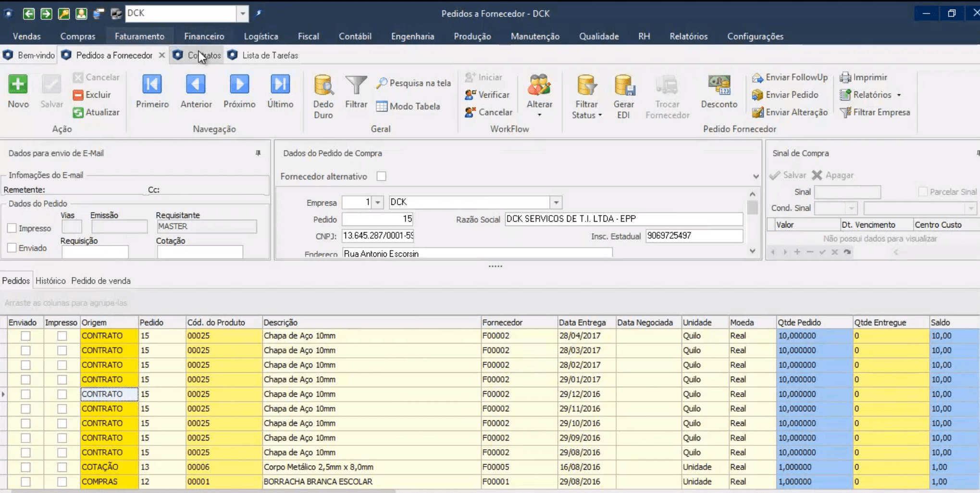Click the Pedido number input field

pyautogui.click(x=377, y=219)
